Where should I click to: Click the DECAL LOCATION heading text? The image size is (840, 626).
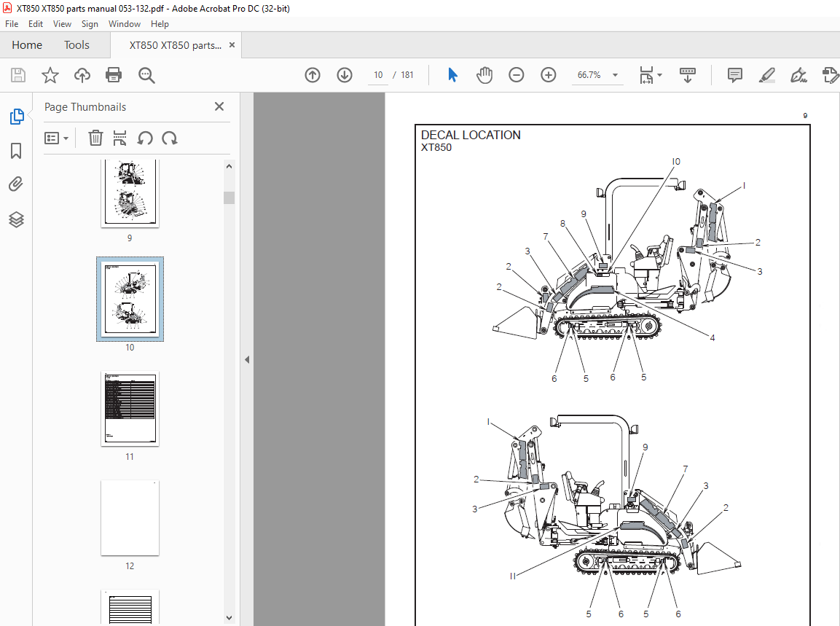pos(471,135)
